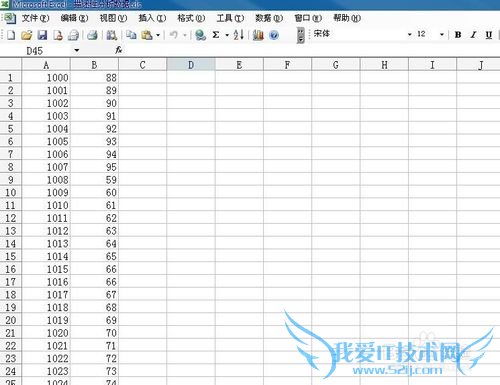Screen dimensions: 500x385
Task: Click the Sort Ascending icon
Action: (239, 35)
